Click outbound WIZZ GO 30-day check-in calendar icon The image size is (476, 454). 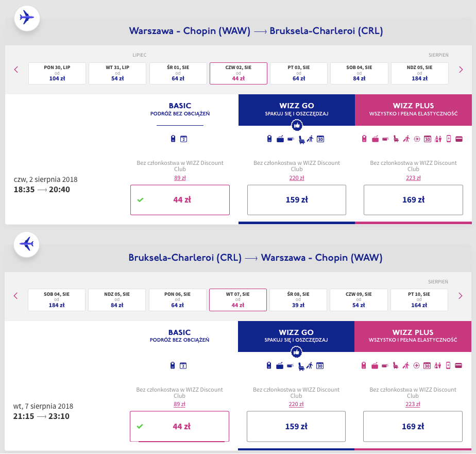[320, 139]
